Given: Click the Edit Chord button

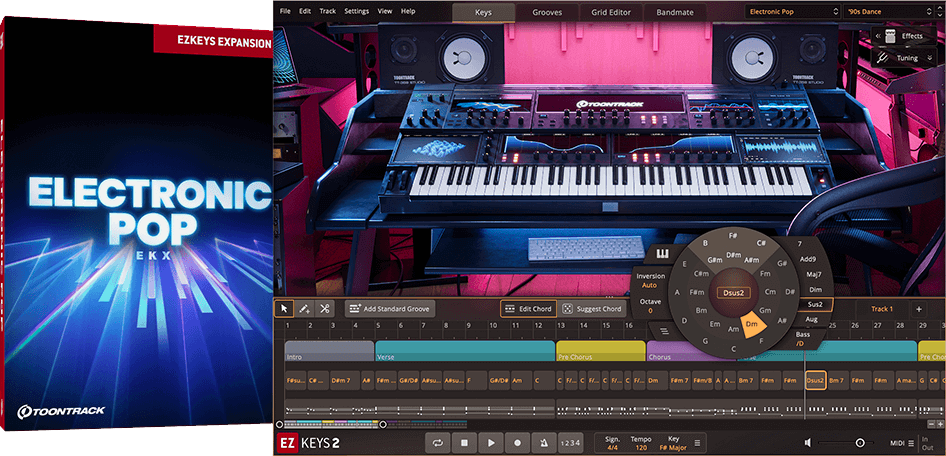Looking at the screenshot, I should tap(527, 309).
